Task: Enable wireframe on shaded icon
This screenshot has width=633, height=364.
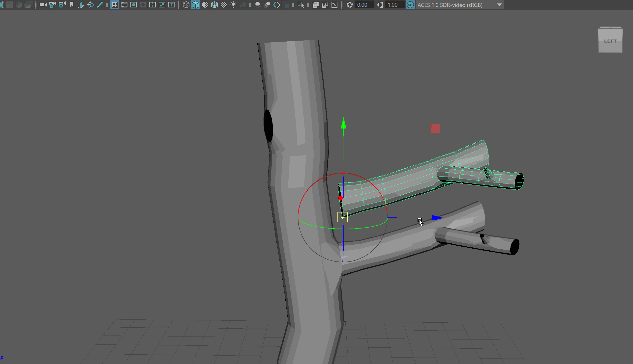Action: [x=214, y=5]
